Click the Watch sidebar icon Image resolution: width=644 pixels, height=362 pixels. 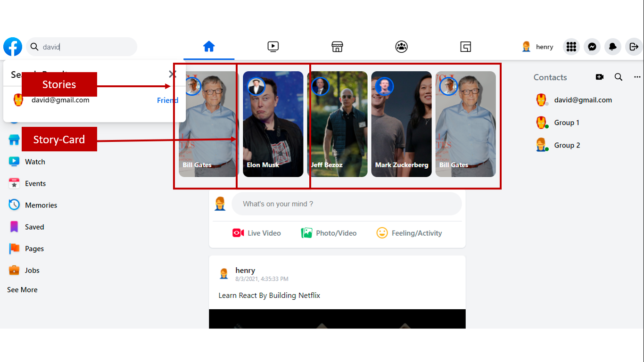pos(14,162)
